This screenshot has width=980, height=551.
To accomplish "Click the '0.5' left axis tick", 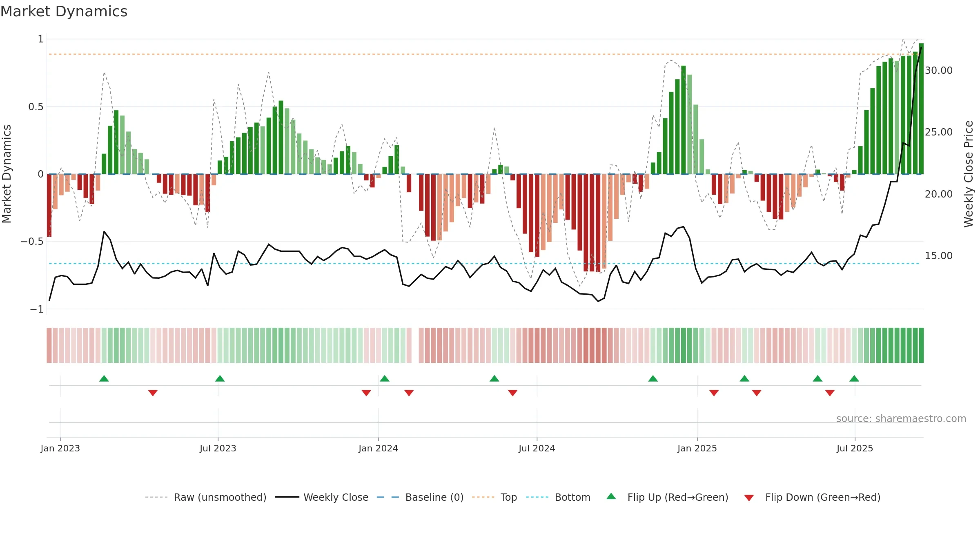I will click(x=36, y=107).
